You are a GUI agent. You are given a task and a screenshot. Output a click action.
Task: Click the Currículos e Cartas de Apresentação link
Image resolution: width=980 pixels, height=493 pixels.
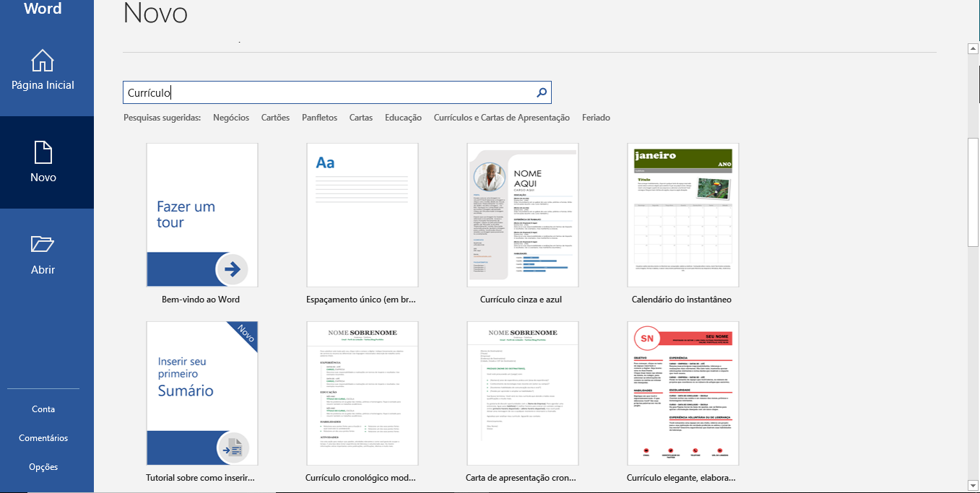click(x=501, y=118)
